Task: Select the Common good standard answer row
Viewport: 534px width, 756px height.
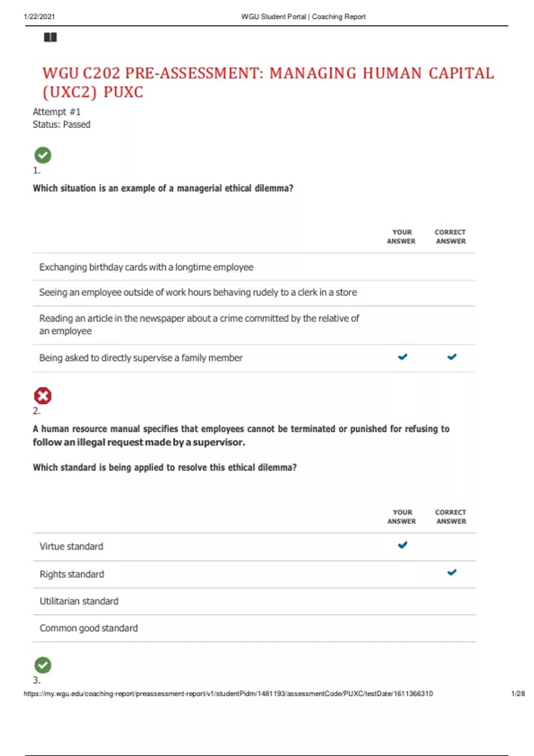Action: pyautogui.click(x=89, y=628)
